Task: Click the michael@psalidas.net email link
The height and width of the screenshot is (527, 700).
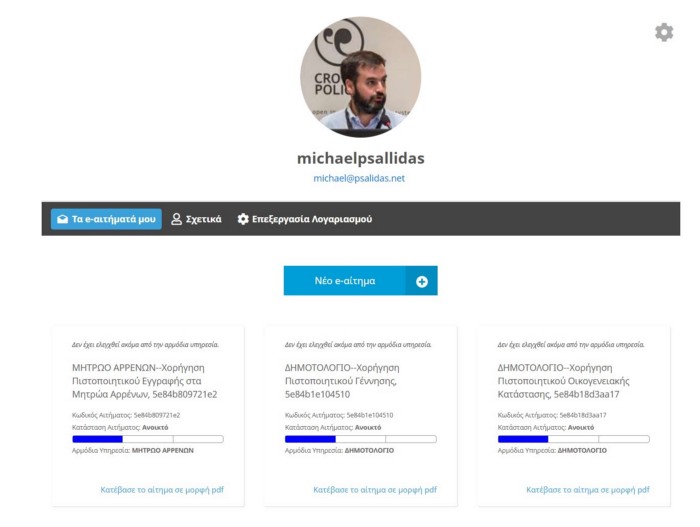Action: pyautogui.click(x=359, y=178)
